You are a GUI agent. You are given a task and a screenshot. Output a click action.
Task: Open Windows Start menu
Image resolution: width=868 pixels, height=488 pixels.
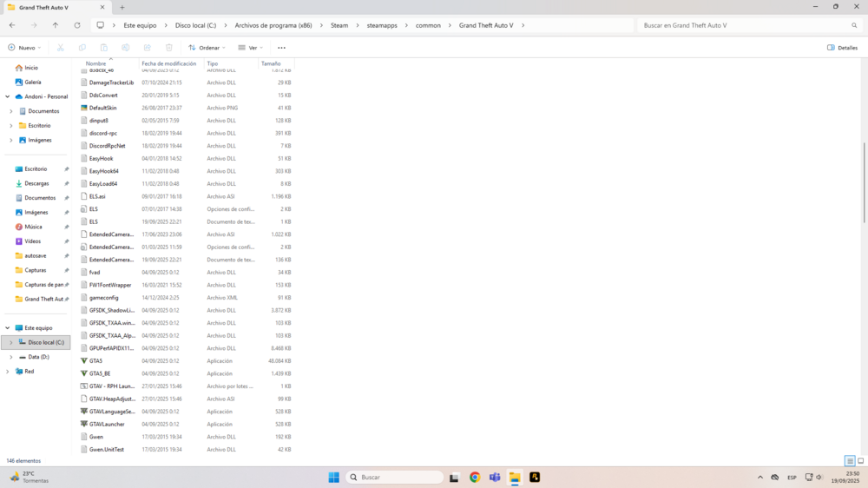click(x=334, y=477)
